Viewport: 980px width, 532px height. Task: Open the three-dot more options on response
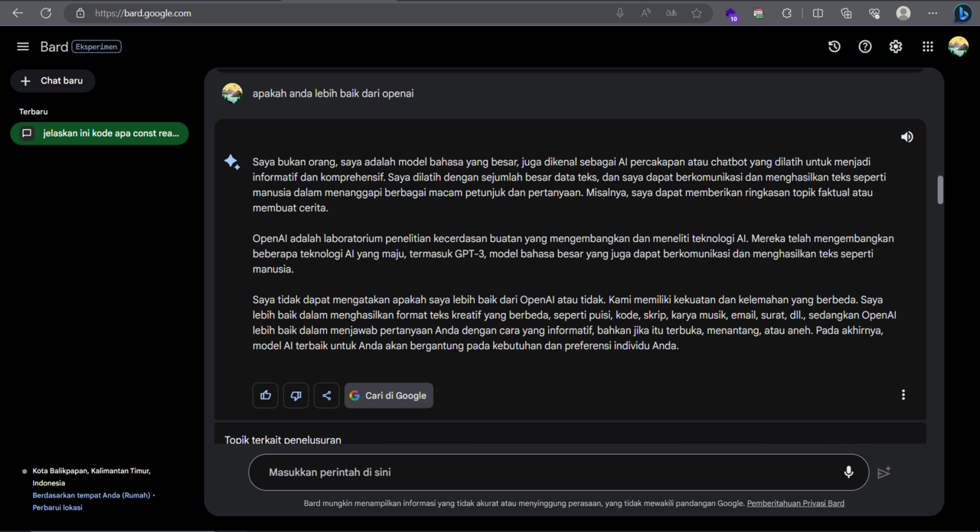pyautogui.click(x=903, y=395)
